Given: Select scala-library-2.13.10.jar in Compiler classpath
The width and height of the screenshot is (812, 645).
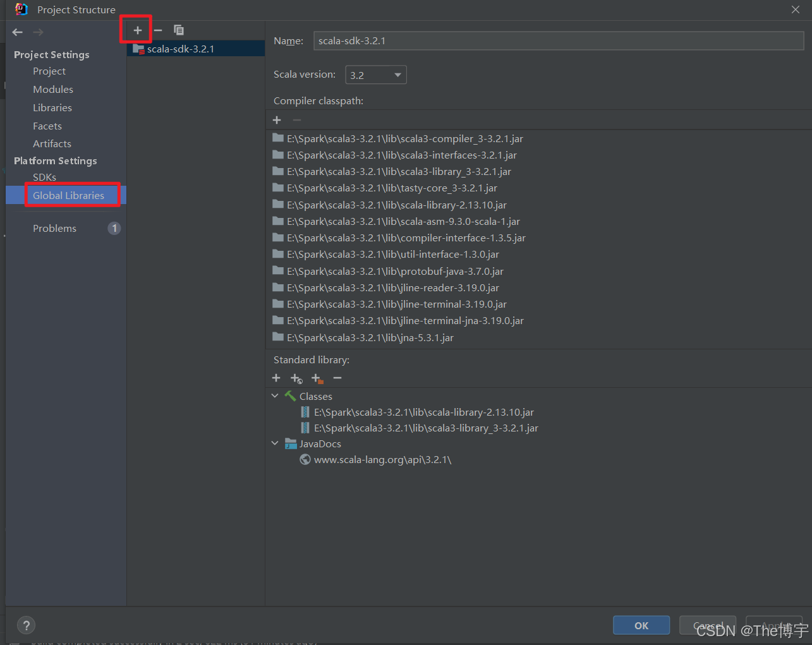Looking at the screenshot, I should pos(396,205).
